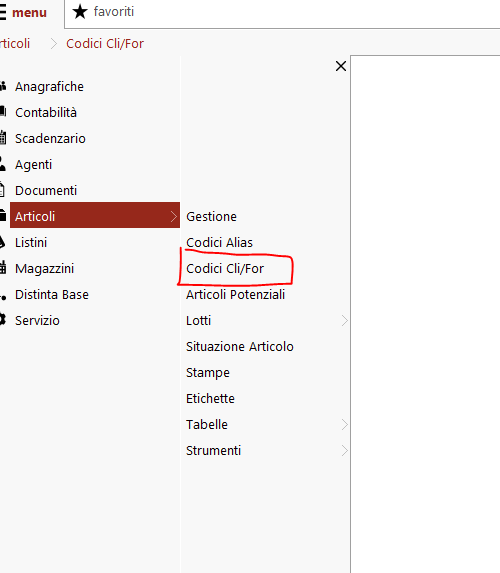This screenshot has width=500, height=573.
Task: Open the Documenti menu
Action: 46,190
